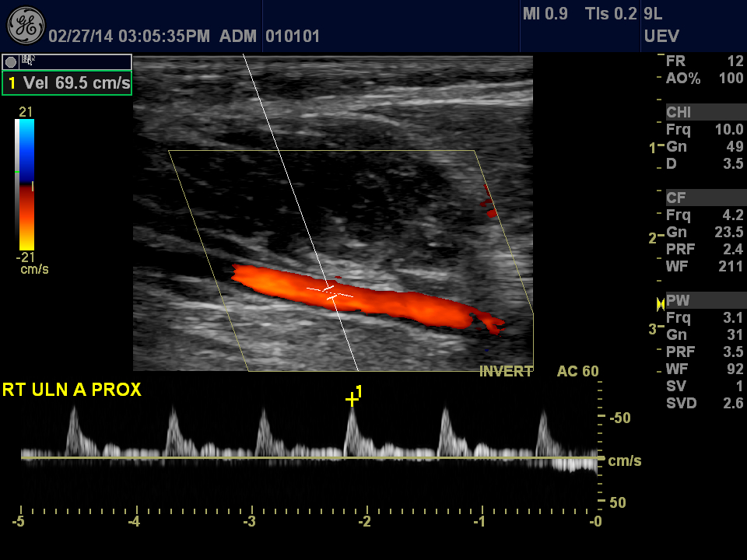Toggle the INVERT label under the image
Viewport: 747px width, 560px height.
click(507, 372)
